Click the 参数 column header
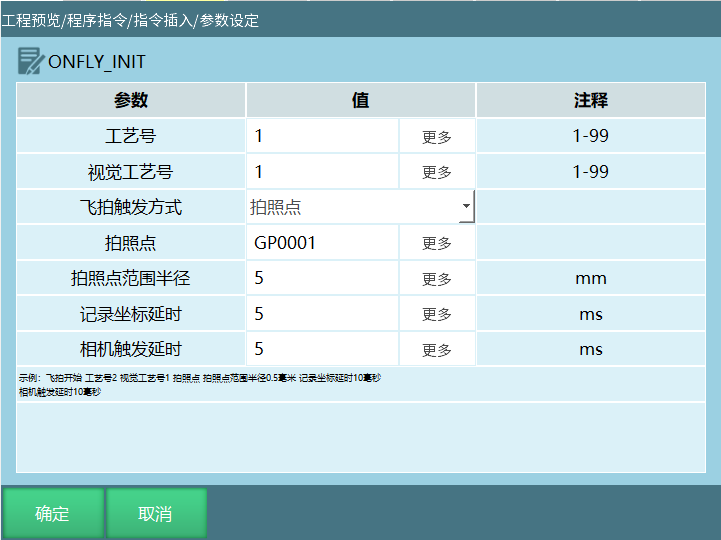This screenshot has width=721, height=540. click(x=131, y=100)
